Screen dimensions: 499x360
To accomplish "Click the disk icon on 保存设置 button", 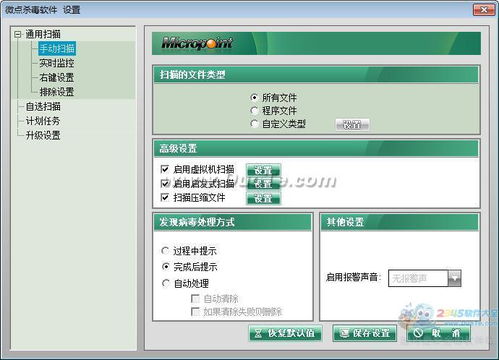I will 344,333.
